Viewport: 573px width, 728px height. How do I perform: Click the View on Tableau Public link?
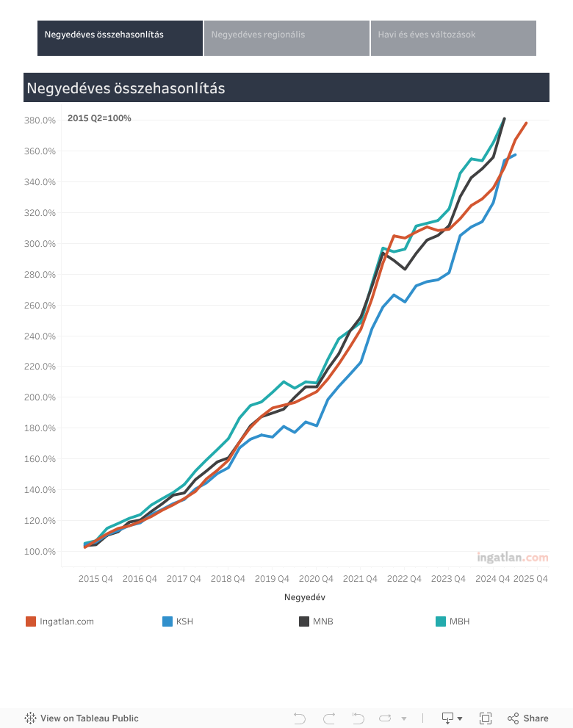click(x=89, y=718)
